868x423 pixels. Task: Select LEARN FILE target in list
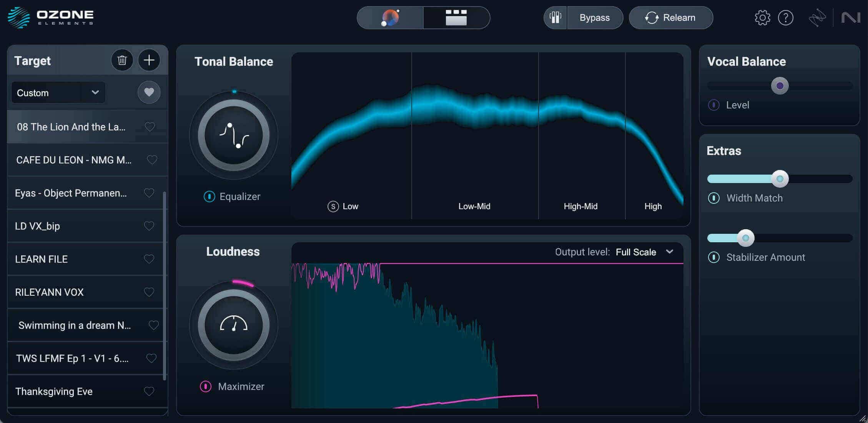coord(85,259)
